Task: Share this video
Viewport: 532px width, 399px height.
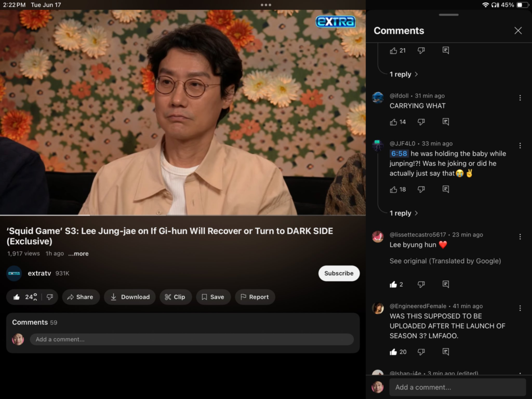Action: tap(81, 297)
